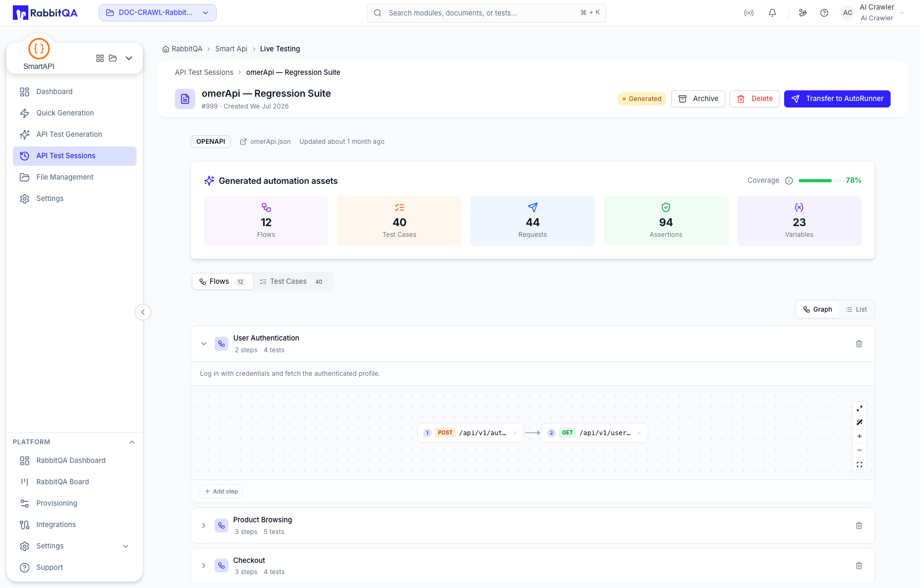Click the Variables stat card
The width and height of the screenshot is (920, 588).
[x=799, y=221]
